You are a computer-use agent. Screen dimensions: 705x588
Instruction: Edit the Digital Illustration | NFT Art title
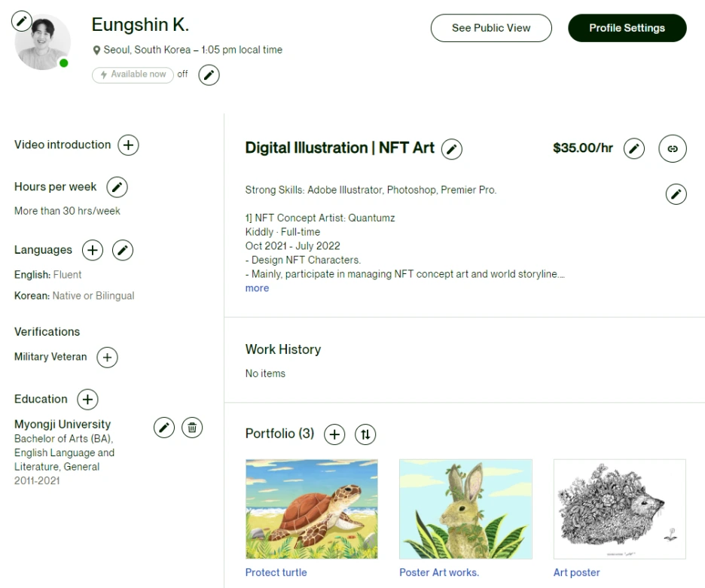pos(451,149)
